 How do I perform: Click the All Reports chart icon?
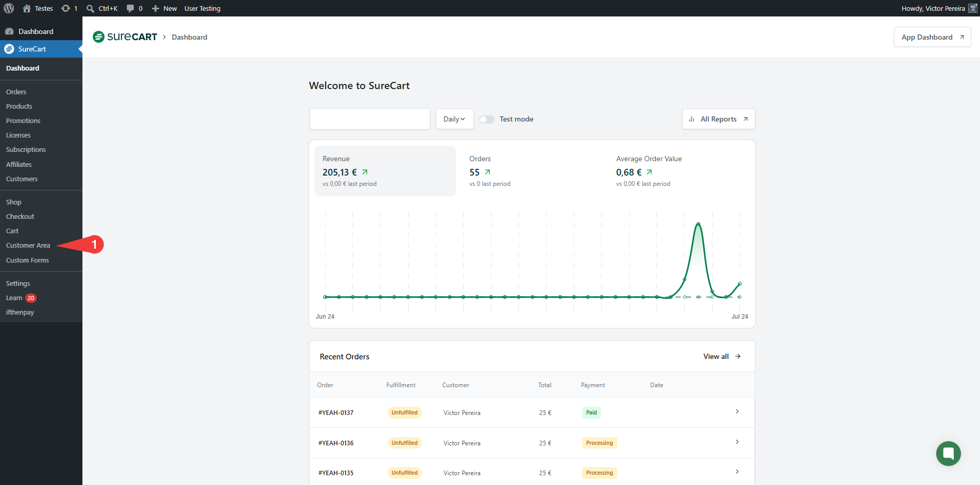691,119
